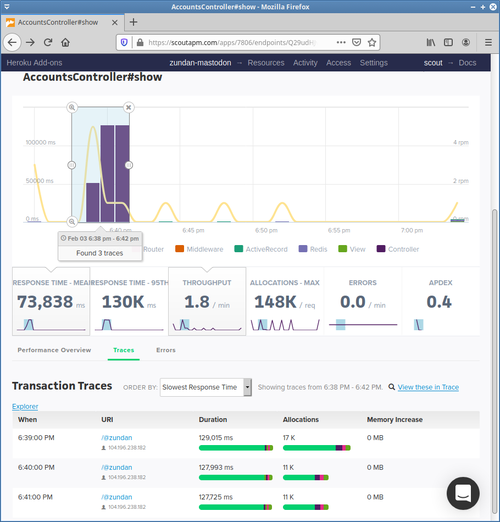Click the site security padlock icon

[x=140, y=42]
